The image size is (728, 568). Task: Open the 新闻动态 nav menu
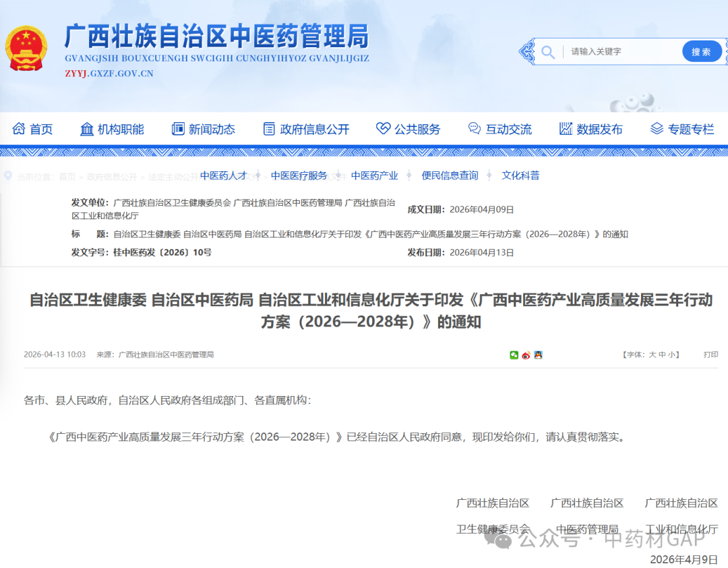pos(212,130)
